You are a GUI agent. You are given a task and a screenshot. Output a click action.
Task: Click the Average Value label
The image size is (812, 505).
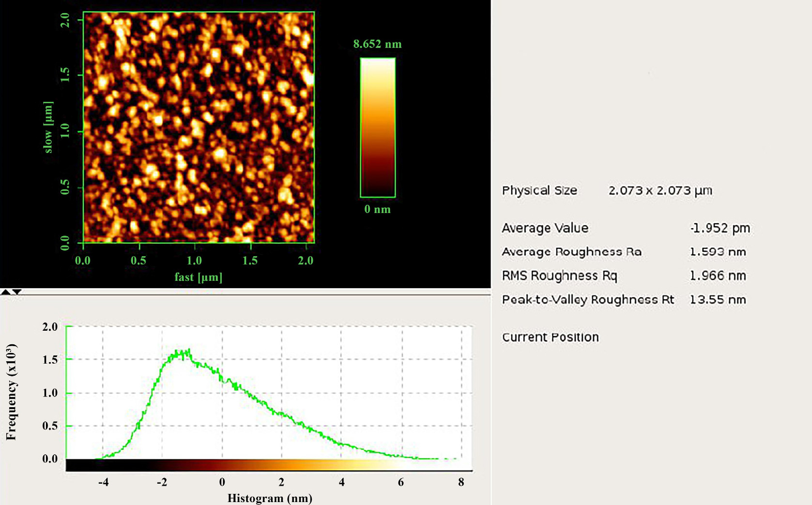pyautogui.click(x=545, y=228)
